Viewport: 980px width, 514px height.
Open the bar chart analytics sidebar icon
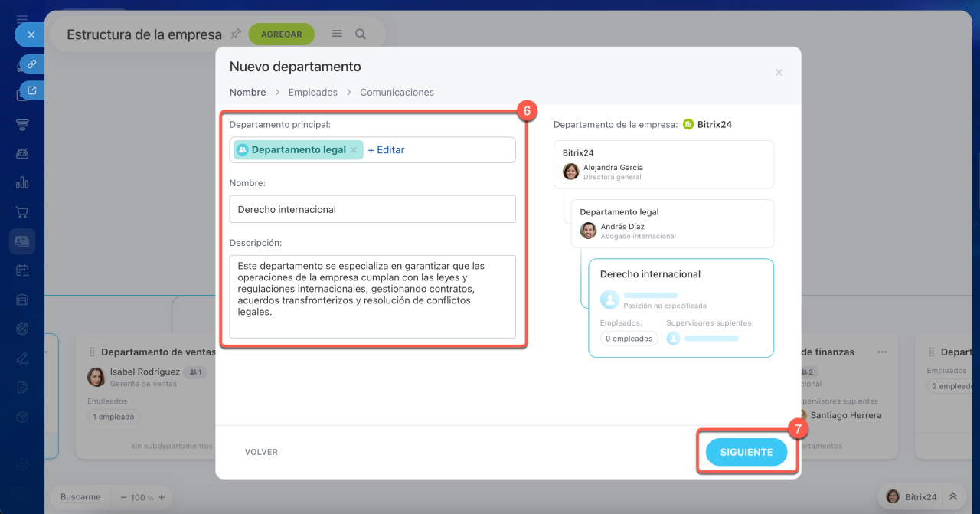point(22,182)
